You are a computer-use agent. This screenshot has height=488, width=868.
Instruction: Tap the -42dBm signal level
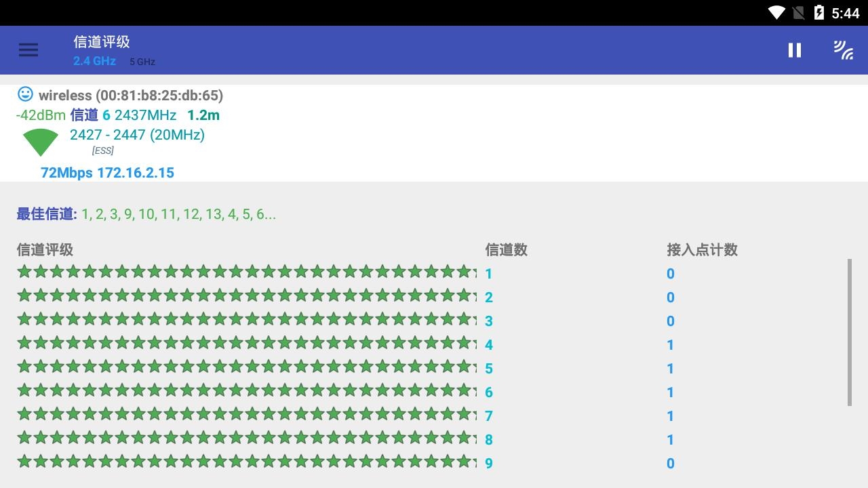pyautogui.click(x=41, y=115)
